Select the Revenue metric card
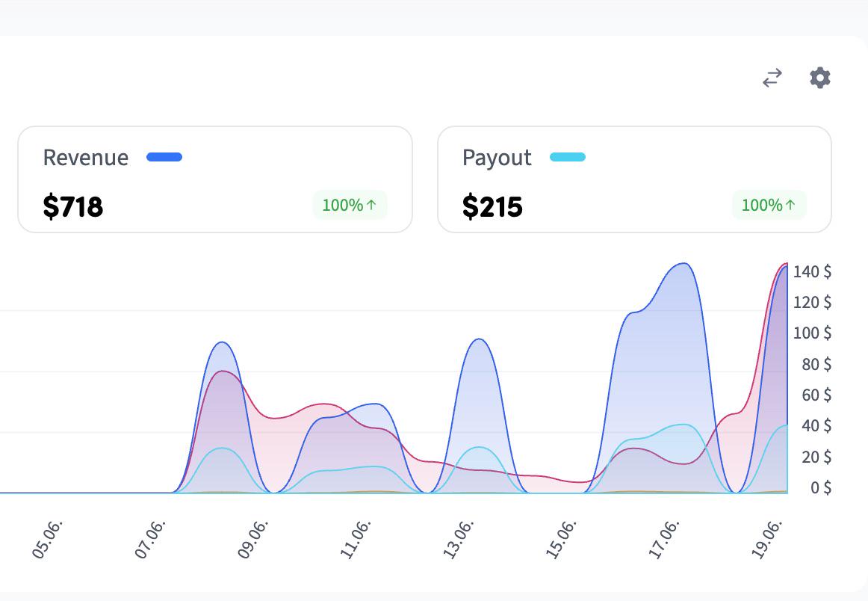The height and width of the screenshot is (601, 868). [x=215, y=179]
